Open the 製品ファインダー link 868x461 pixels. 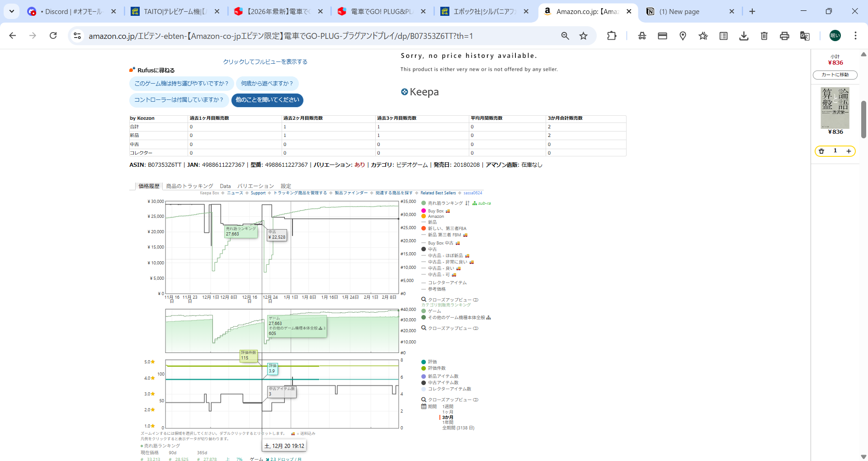(351, 193)
